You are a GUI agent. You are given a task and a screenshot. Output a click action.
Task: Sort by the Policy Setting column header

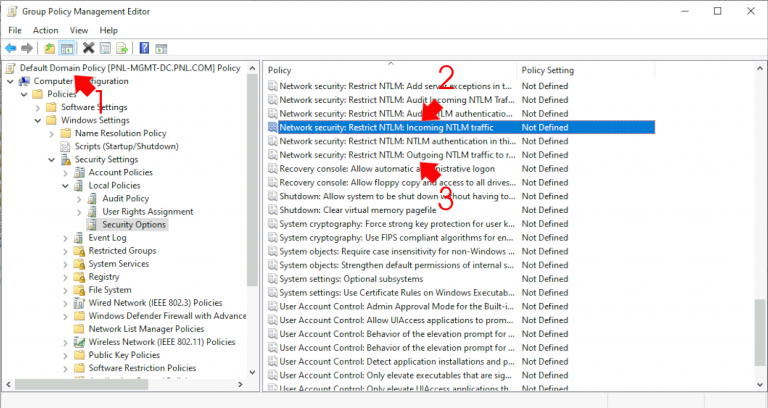point(548,70)
